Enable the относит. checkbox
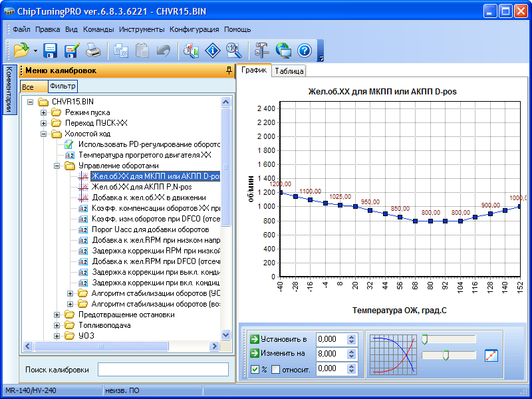Viewport: 532px width, 399px height. click(x=275, y=369)
